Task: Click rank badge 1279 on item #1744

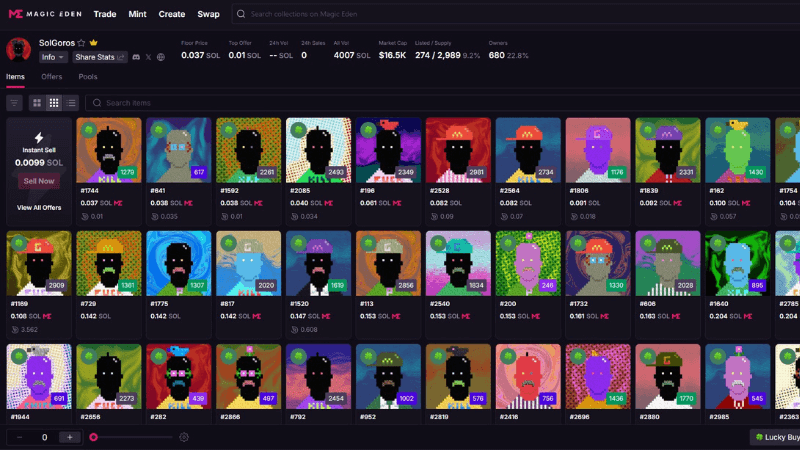Action: 127,172
